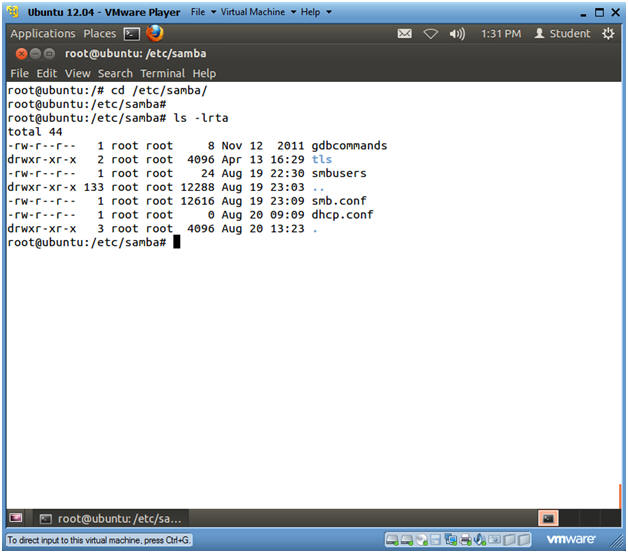Click the smbusers file name
Screen dimensions: 628x553
pos(339,173)
